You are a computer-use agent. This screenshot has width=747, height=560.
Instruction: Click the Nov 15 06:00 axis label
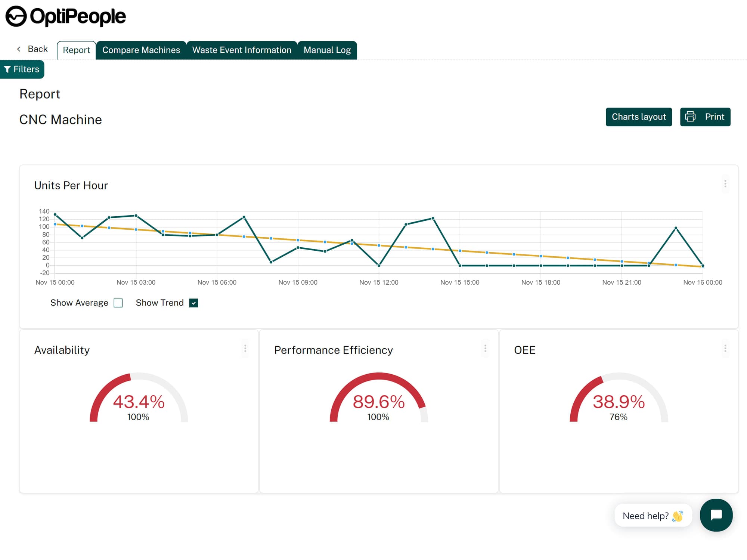point(217,282)
